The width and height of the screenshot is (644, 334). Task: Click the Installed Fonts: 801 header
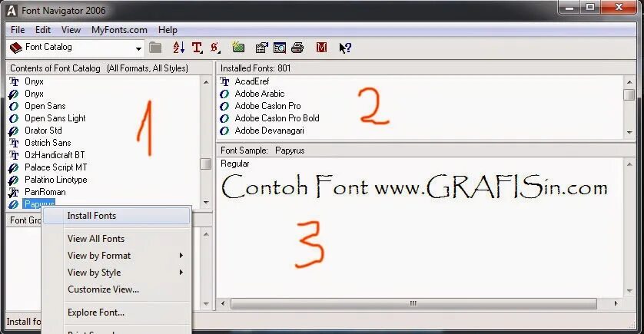point(255,68)
